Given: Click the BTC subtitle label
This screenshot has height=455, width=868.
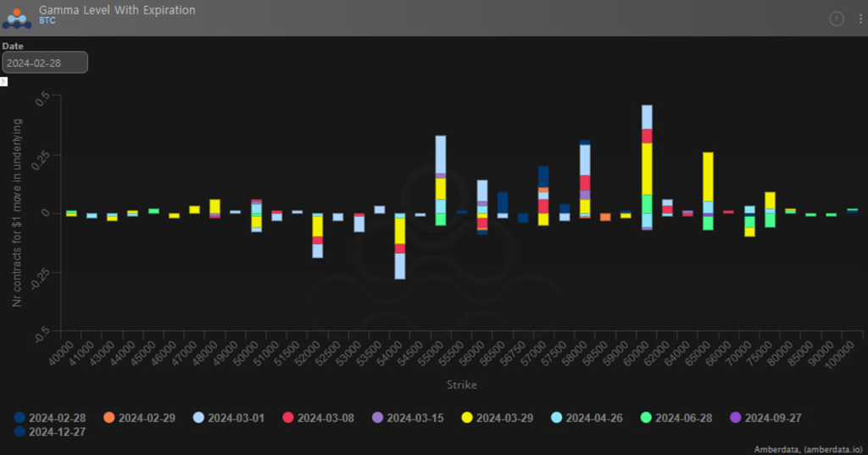Looking at the screenshot, I should [x=49, y=20].
